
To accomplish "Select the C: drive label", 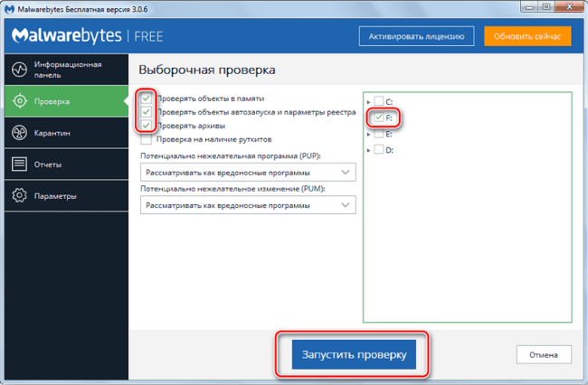I will tap(389, 102).
